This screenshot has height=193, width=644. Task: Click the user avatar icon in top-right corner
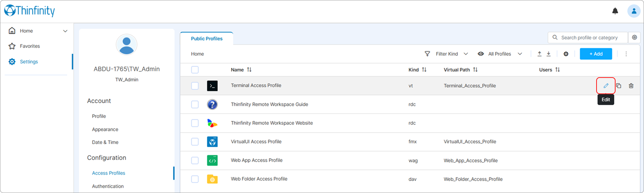[633, 11]
